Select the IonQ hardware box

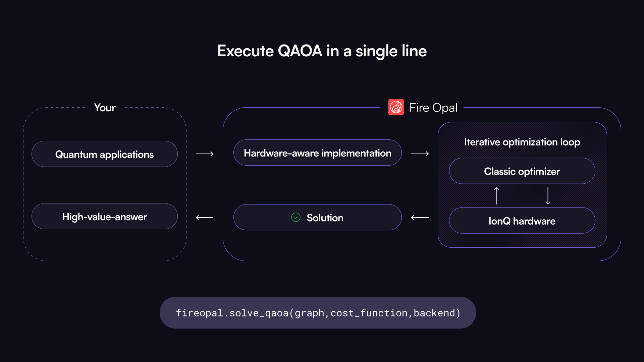click(x=522, y=221)
